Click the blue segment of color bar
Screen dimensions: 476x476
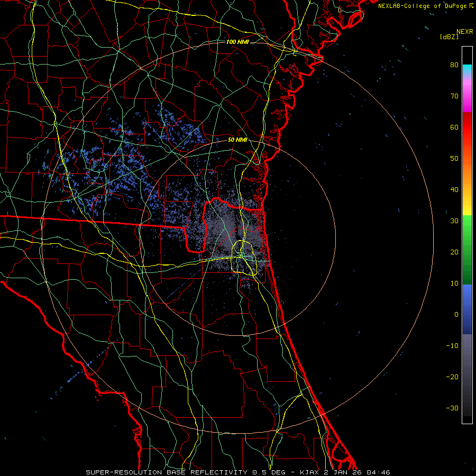tap(467, 309)
